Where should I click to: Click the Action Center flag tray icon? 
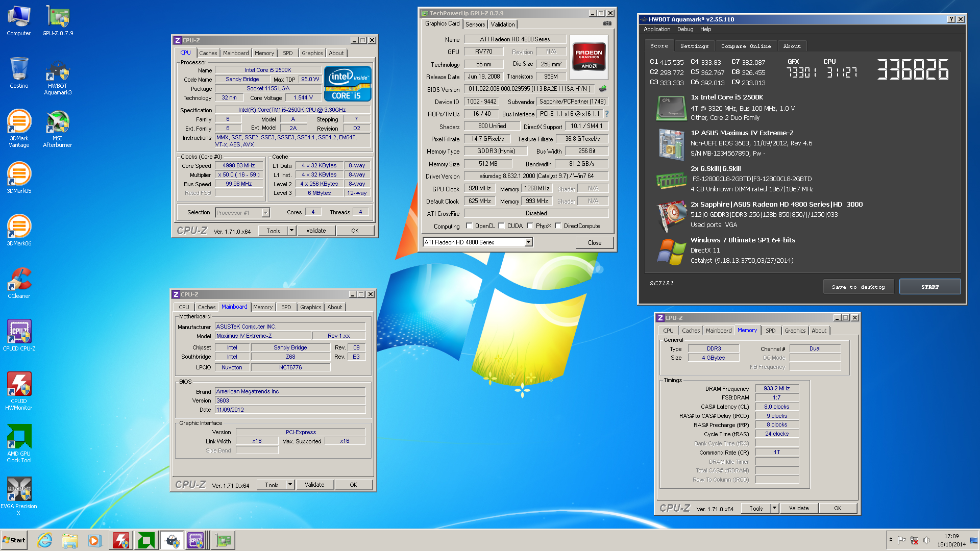coord(902,540)
